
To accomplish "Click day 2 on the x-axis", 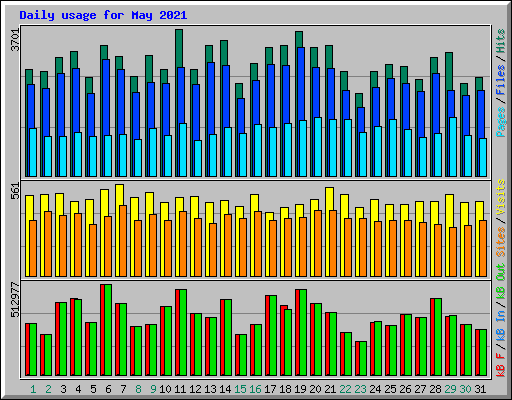I will click(x=48, y=389).
